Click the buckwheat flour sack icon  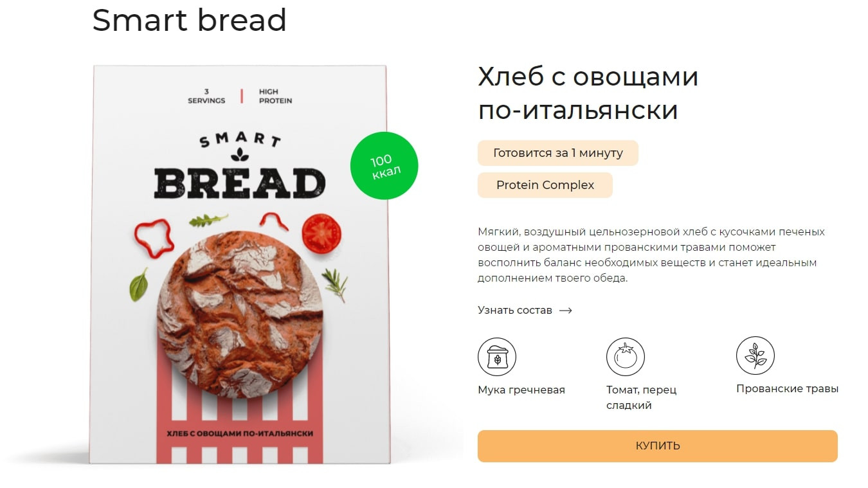coord(497,357)
